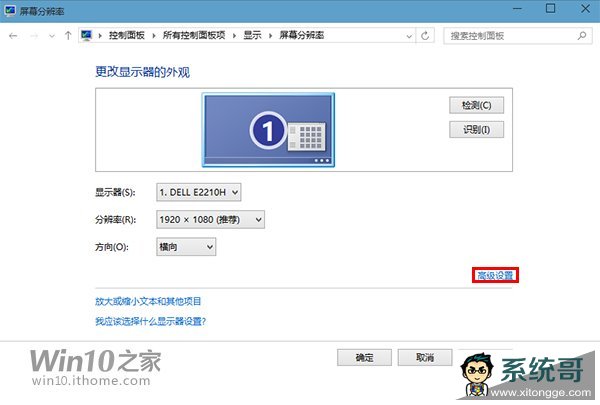The width and height of the screenshot is (600, 405).
Task: Click the window title bar display icon
Action: [9, 11]
